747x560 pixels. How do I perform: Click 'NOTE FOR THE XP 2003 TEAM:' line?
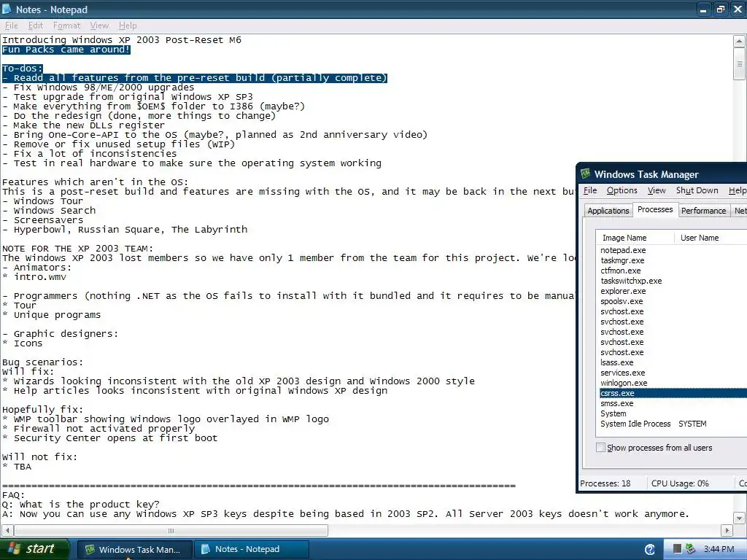coord(77,249)
